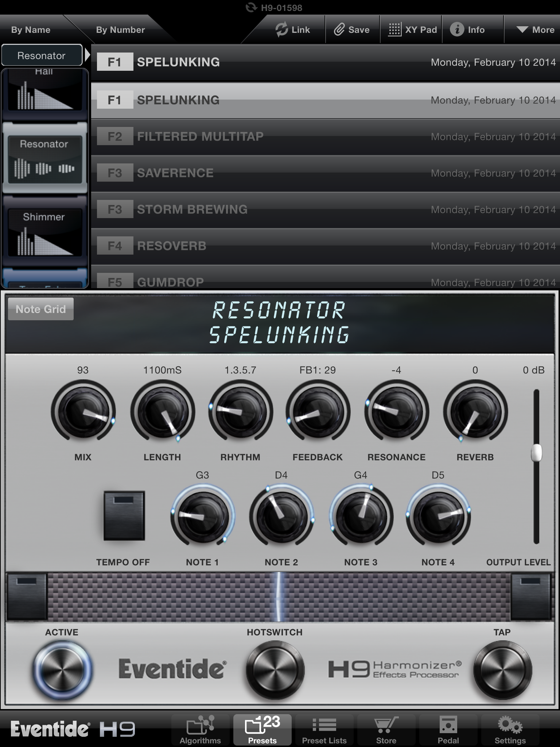Tap the TAP tempo footswitch
The image size is (560, 747).
point(503,670)
